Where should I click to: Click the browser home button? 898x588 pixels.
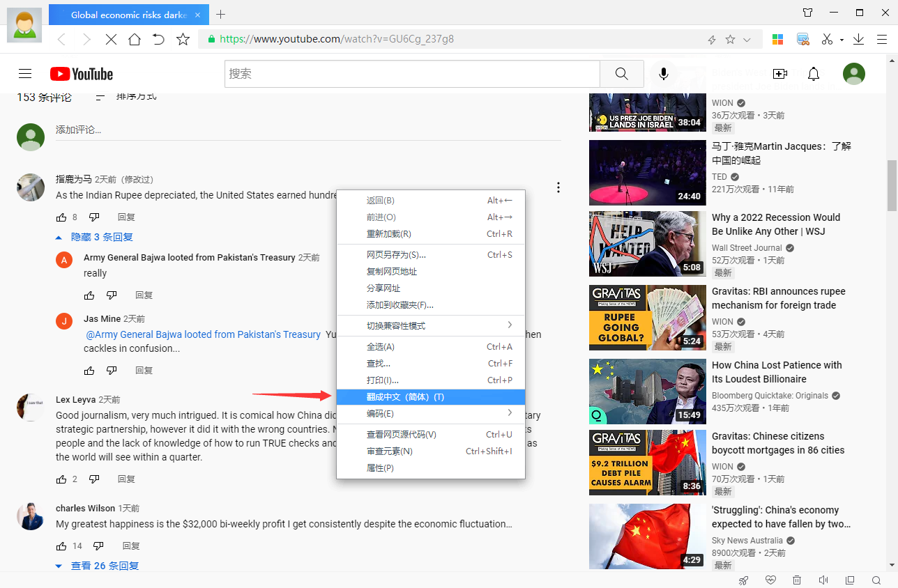[x=135, y=40]
